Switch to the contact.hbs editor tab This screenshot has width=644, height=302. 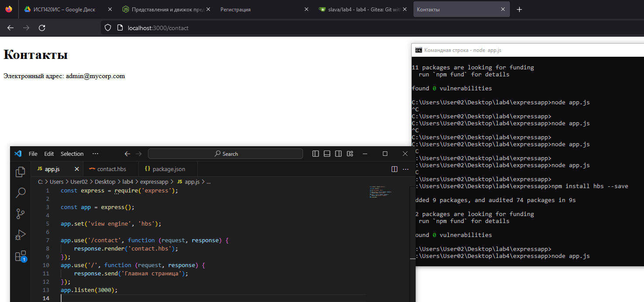pos(111,169)
